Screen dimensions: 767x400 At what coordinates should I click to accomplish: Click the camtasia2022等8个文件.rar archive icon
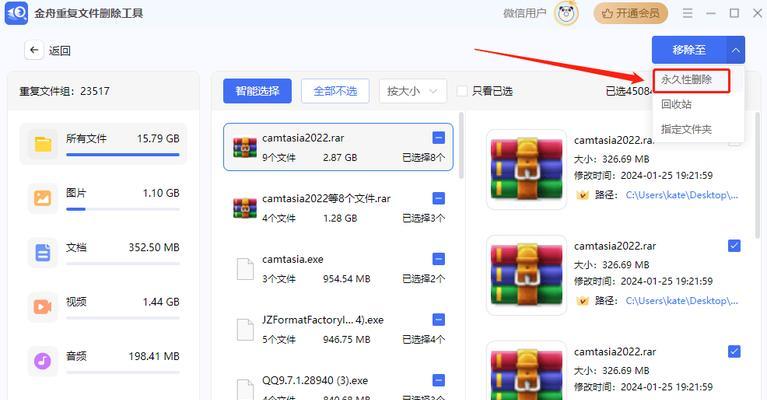(245, 208)
